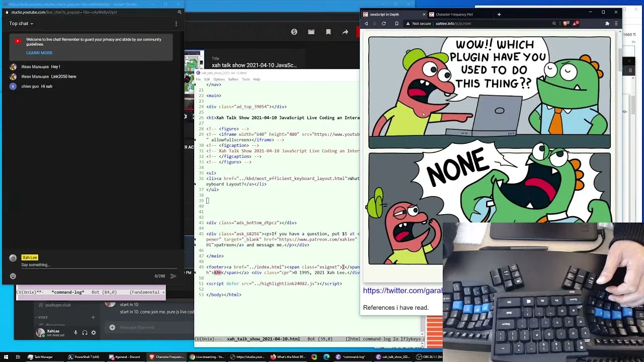Open Discord user settings gear
644x362 pixels.
[93, 332]
